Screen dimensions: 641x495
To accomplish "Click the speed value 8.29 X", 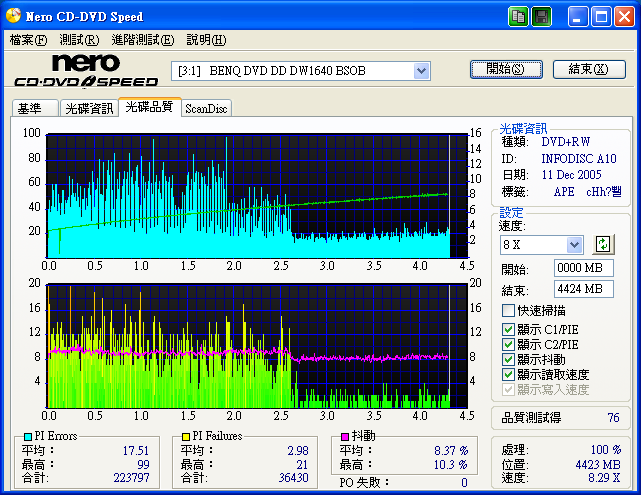I will [604, 478].
